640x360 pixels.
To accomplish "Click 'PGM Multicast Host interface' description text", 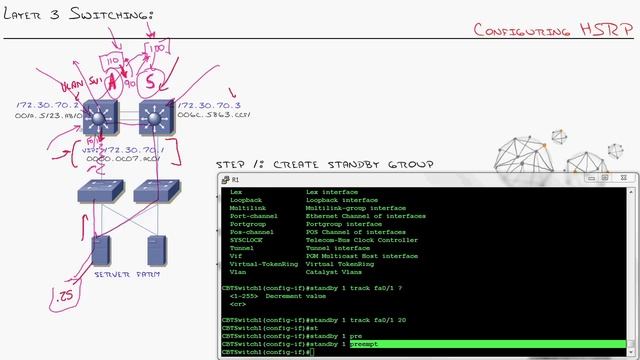I will click(x=362, y=256).
